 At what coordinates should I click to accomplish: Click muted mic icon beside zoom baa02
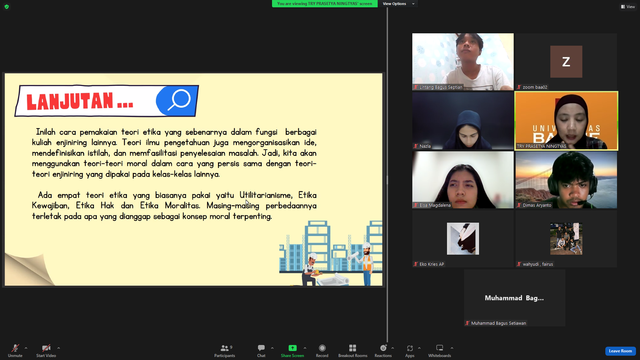(x=519, y=87)
